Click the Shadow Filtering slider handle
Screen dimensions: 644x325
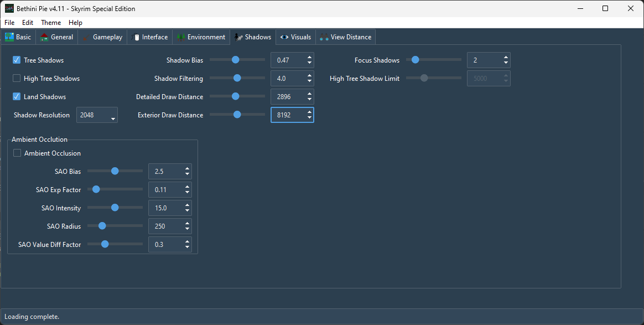coord(237,78)
